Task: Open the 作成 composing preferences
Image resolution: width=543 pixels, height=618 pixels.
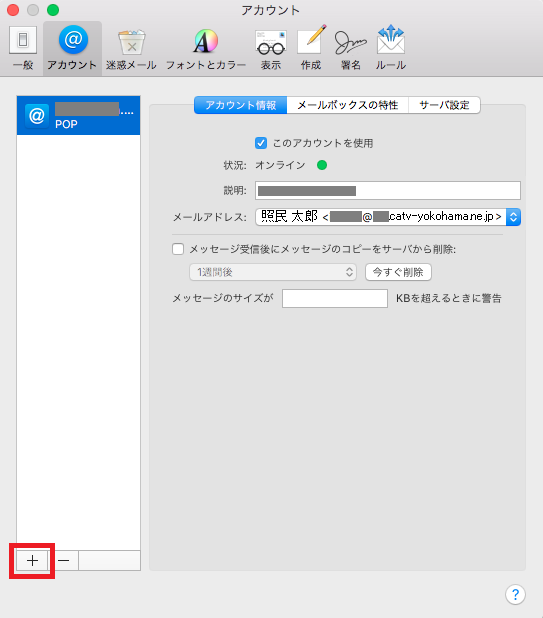Action: (x=311, y=48)
